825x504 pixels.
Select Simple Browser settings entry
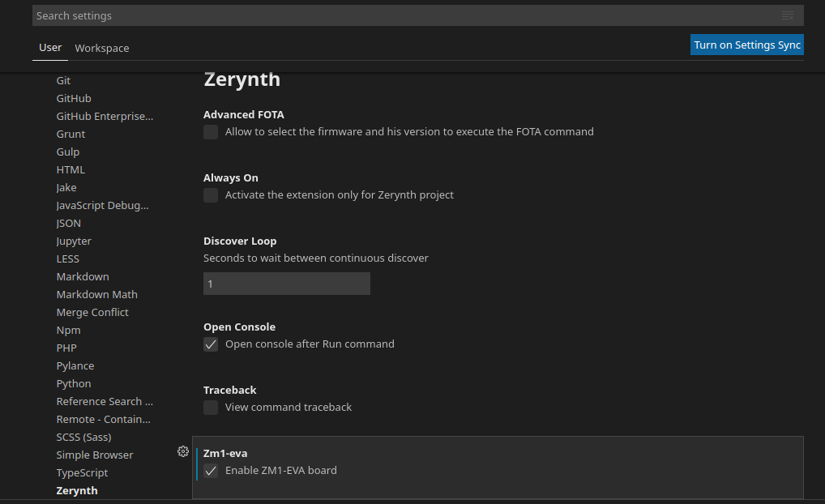point(95,455)
